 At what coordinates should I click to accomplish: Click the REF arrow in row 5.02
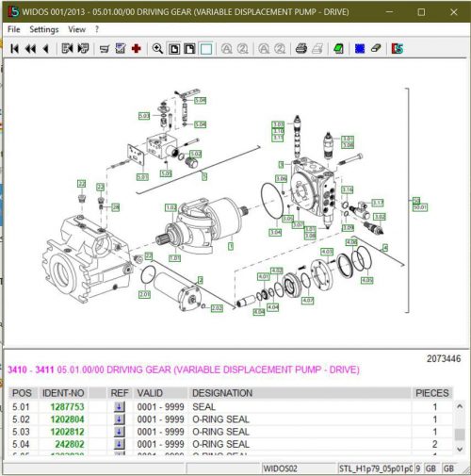(119, 419)
